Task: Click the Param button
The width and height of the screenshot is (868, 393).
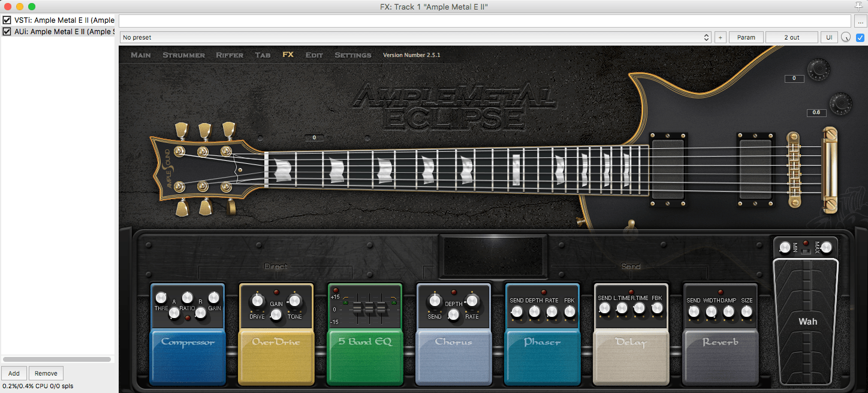Action: pyautogui.click(x=746, y=37)
